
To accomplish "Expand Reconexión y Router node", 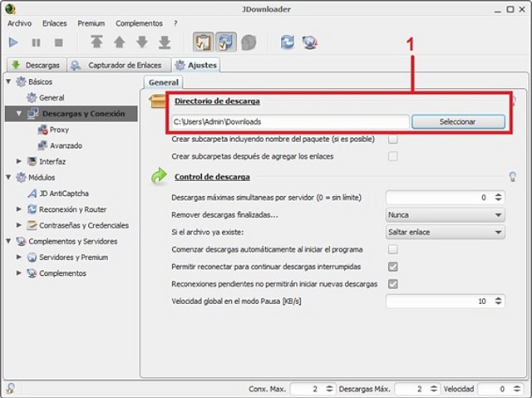I will pos(19,209).
